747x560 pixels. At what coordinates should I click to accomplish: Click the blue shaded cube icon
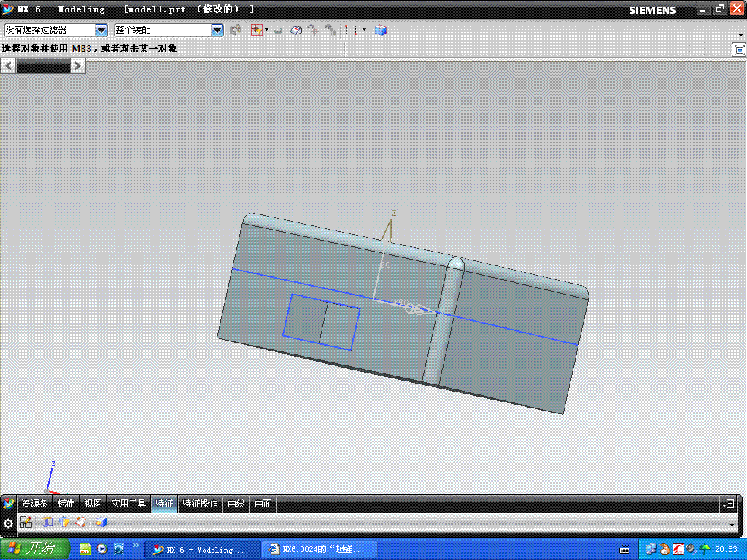(380, 30)
